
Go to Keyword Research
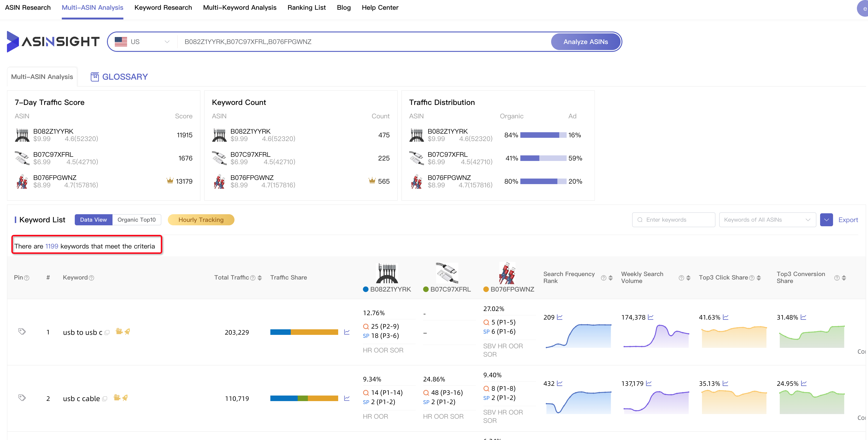pos(163,7)
